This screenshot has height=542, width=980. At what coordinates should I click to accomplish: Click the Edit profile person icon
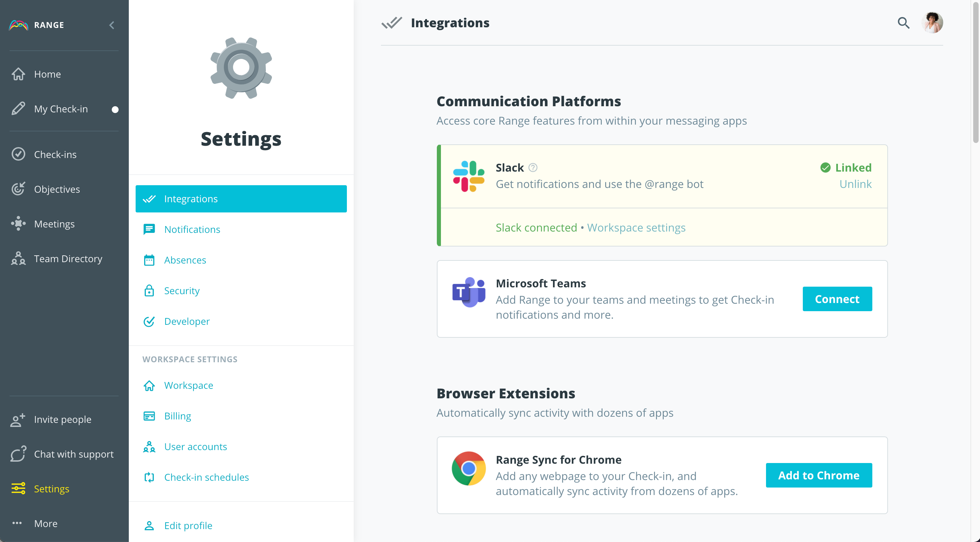point(149,526)
